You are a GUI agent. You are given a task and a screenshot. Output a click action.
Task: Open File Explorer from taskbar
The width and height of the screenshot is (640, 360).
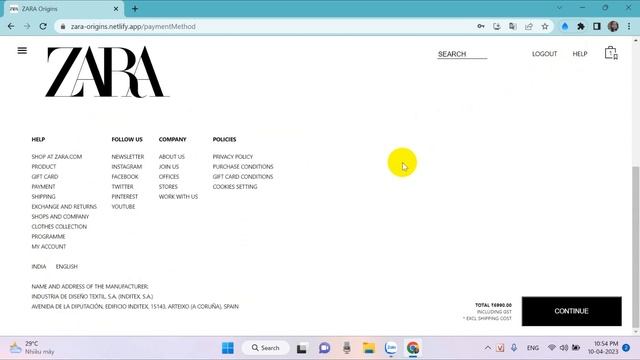(369, 348)
